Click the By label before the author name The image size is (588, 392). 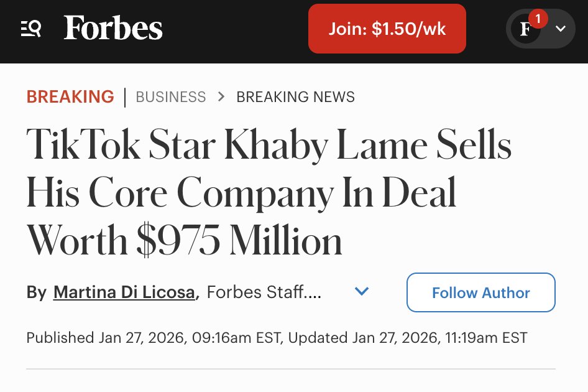pos(36,292)
